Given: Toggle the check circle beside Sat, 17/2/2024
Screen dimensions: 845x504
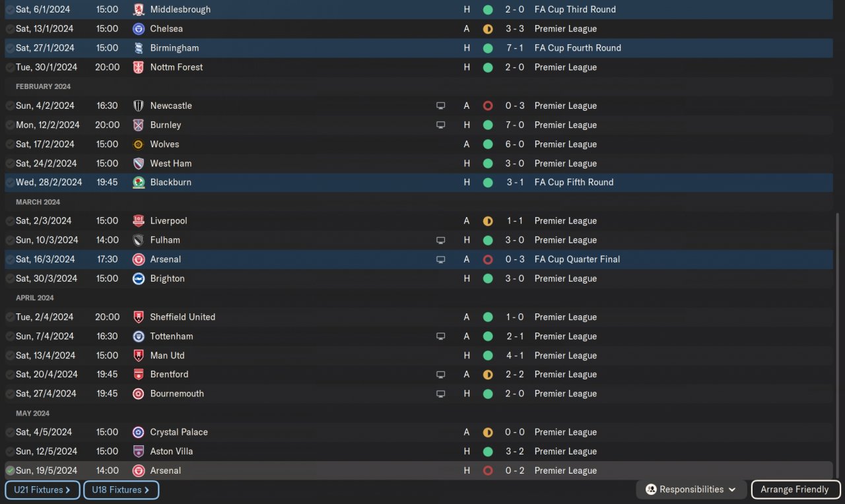Looking at the screenshot, I should (x=10, y=144).
